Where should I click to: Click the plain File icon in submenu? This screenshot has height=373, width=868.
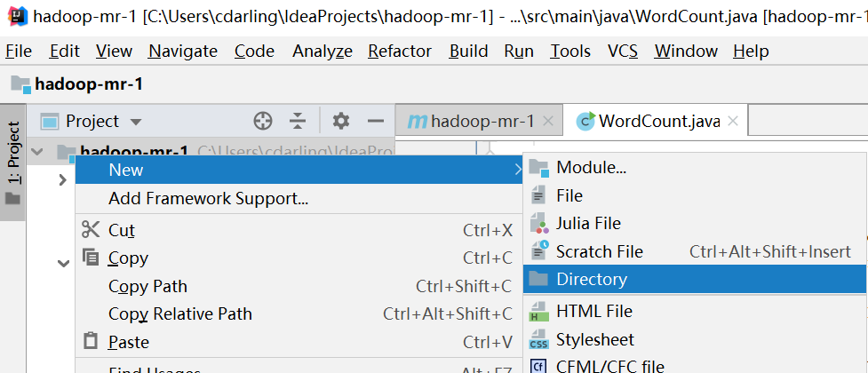click(x=538, y=195)
